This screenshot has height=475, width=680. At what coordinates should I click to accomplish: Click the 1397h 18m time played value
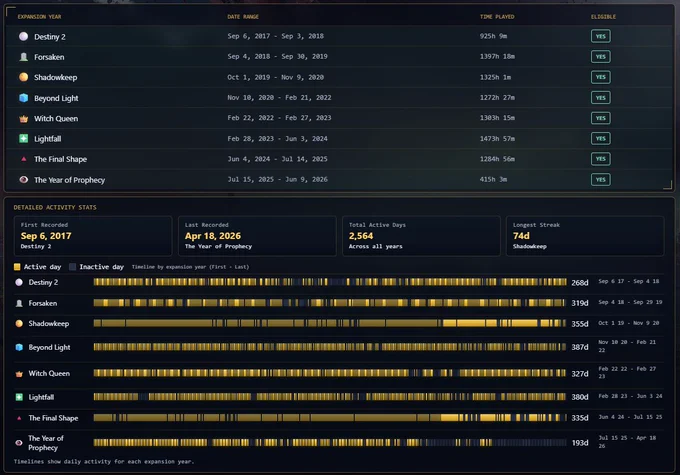click(497, 56)
